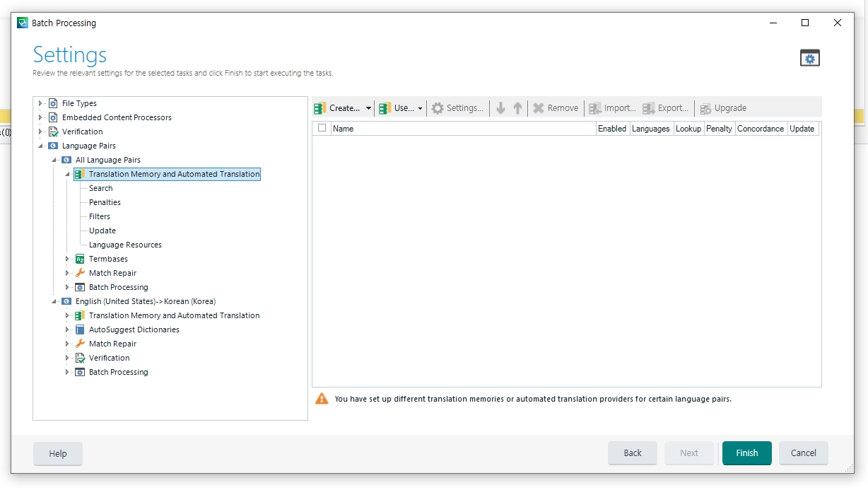Click the Remove toolbar button
The width and height of the screenshot is (868, 490).
[555, 108]
